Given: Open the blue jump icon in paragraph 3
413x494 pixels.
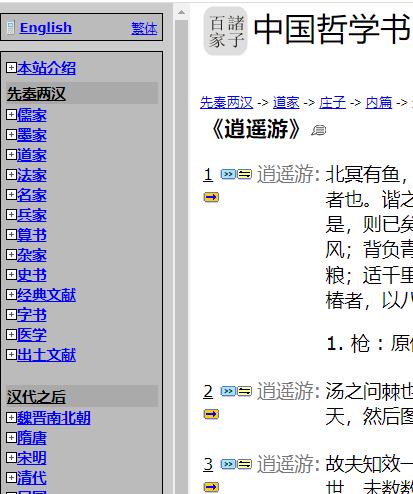Looking at the screenshot, I should [x=228, y=464].
